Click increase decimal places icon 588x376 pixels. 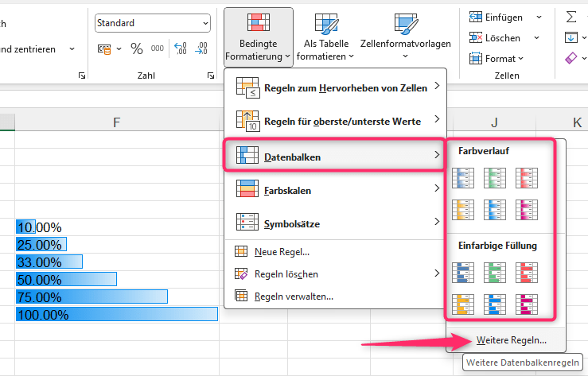181,48
